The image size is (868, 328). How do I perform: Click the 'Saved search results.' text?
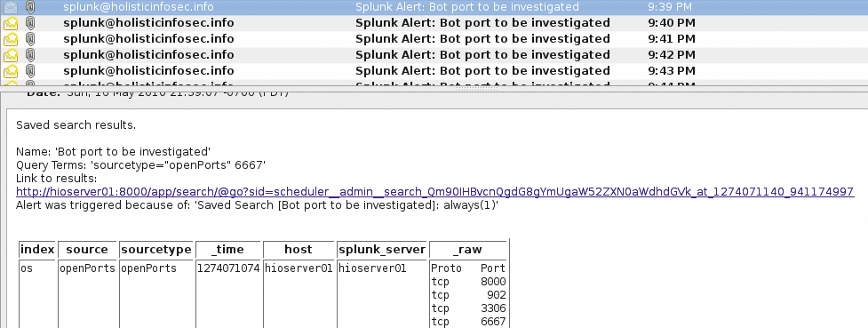tap(76, 125)
